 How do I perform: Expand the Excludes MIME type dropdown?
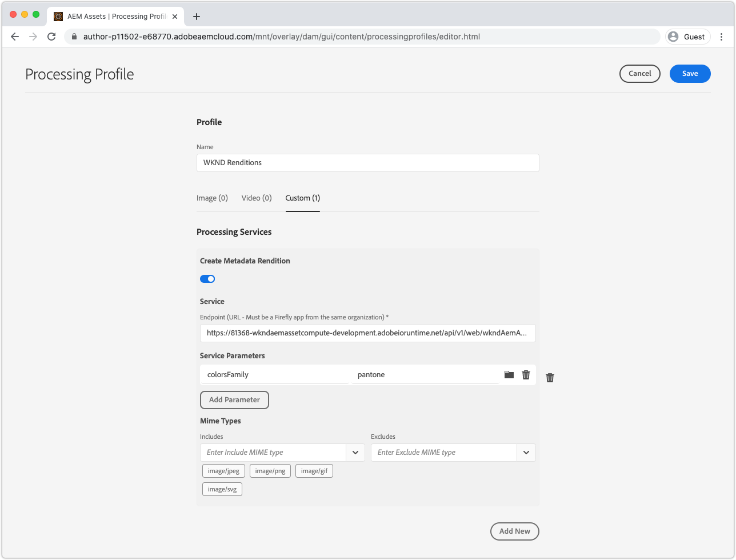(x=526, y=453)
